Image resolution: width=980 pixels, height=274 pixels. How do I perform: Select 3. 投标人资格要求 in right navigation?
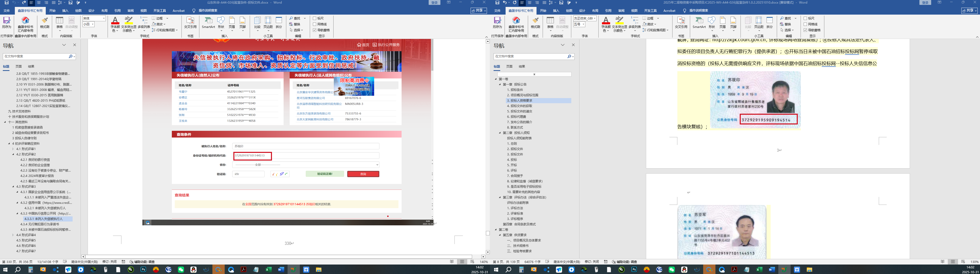(538, 101)
